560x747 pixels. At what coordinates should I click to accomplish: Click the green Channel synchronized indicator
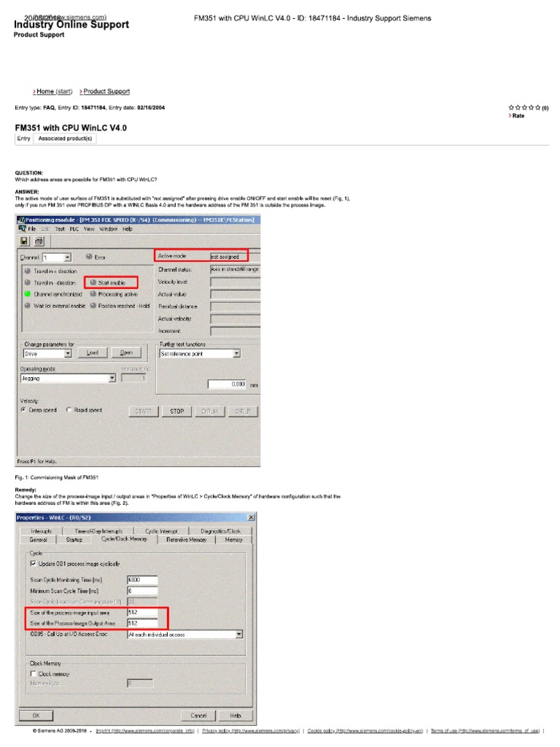[x=28, y=294]
